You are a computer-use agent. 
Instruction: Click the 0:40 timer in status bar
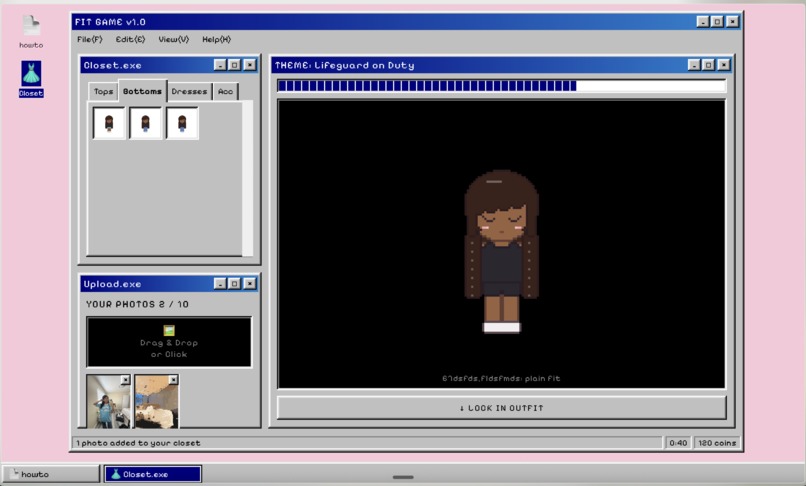(x=678, y=443)
